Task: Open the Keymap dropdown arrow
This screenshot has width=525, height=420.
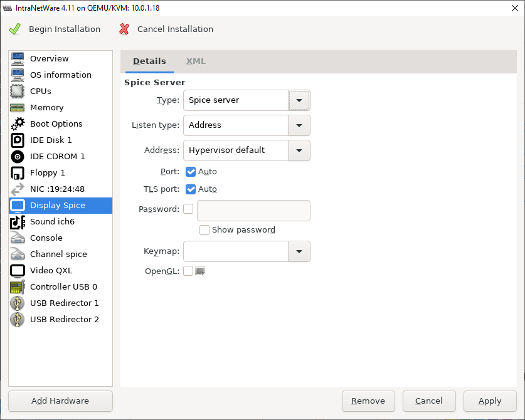Action: [299, 251]
